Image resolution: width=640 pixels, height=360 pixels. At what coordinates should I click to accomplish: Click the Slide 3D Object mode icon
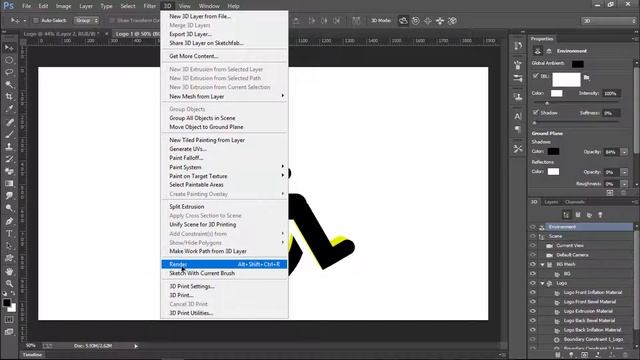point(440,21)
